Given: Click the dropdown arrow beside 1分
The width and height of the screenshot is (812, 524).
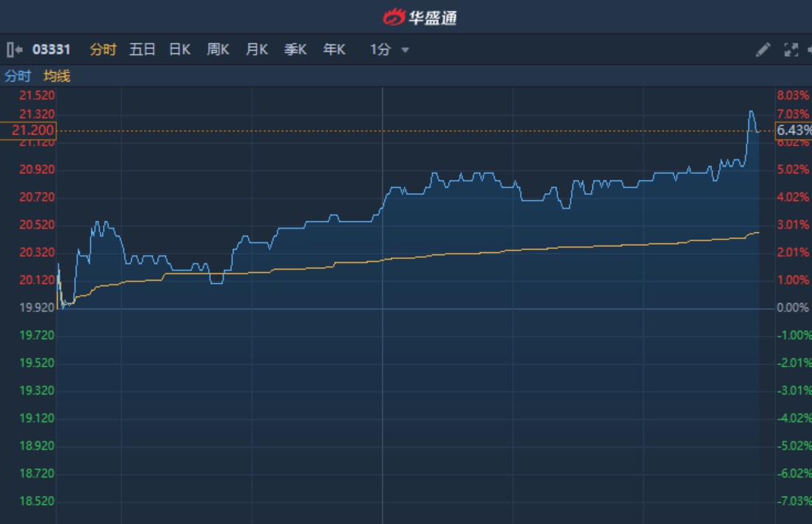Looking at the screenshot, I should point(405,50).
